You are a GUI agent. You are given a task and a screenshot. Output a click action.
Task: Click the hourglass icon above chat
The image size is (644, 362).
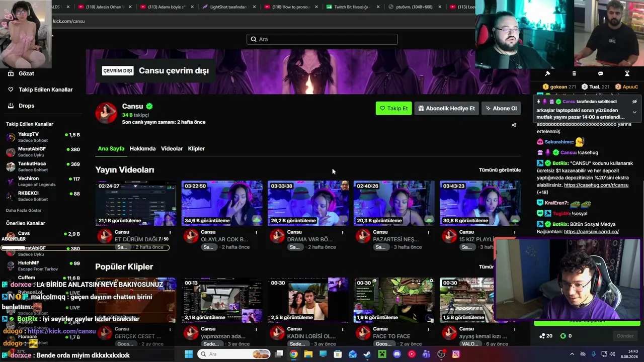[627, 73]
